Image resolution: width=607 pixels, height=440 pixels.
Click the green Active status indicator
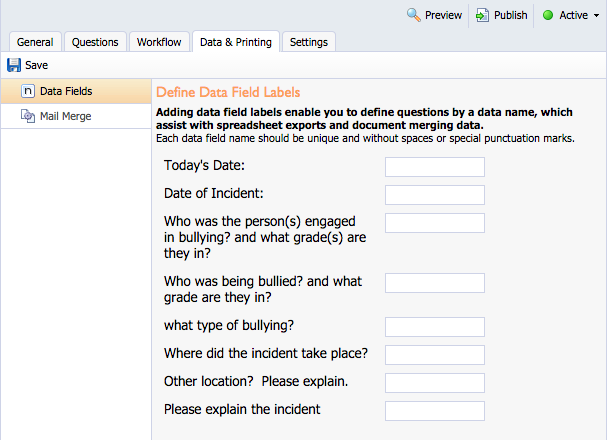(x=548, y=15)
